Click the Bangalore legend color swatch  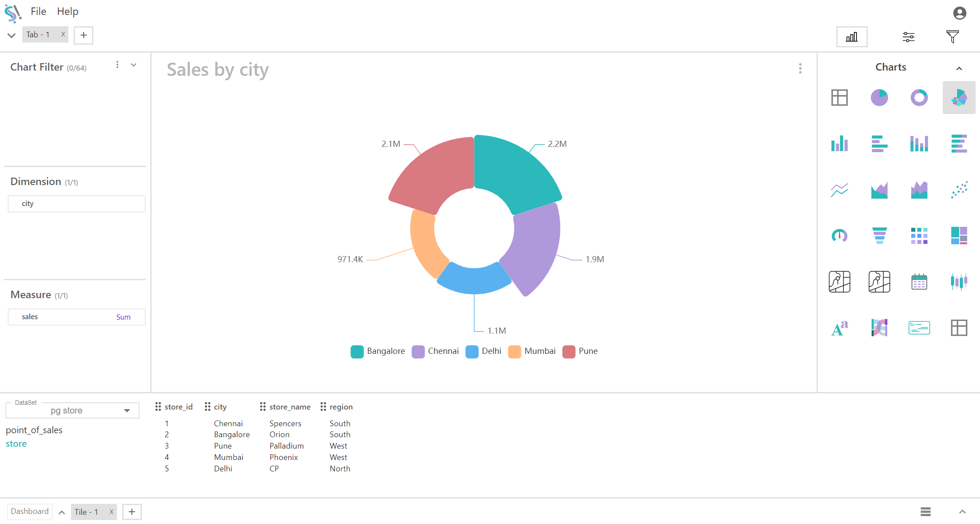[x=357, y=351]
